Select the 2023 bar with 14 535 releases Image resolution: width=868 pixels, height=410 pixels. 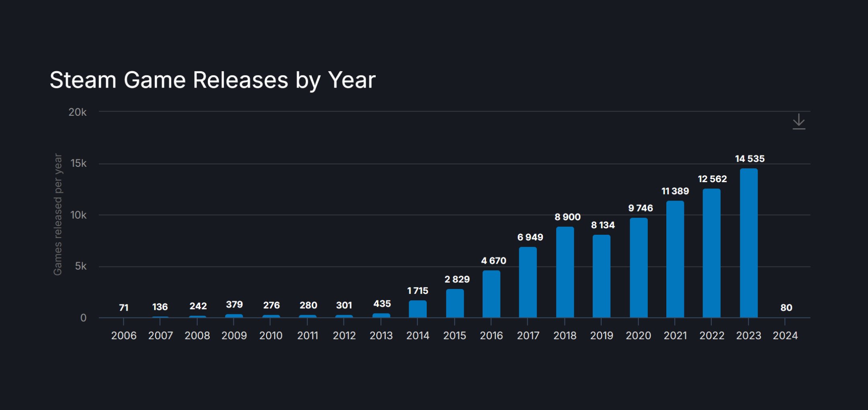pos(748,243)
